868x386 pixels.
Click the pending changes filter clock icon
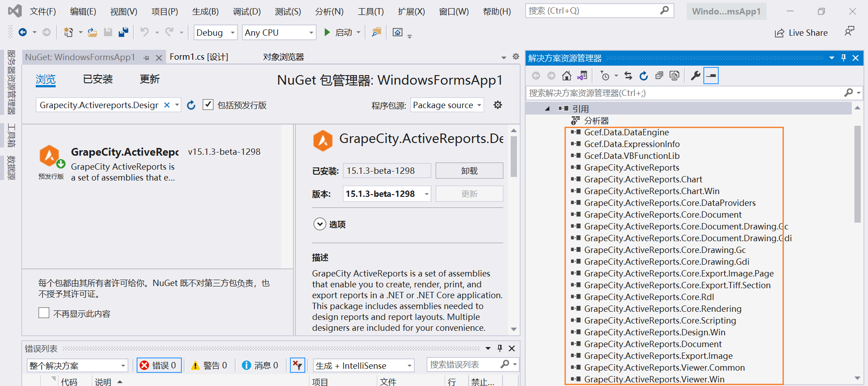point(605,76)
